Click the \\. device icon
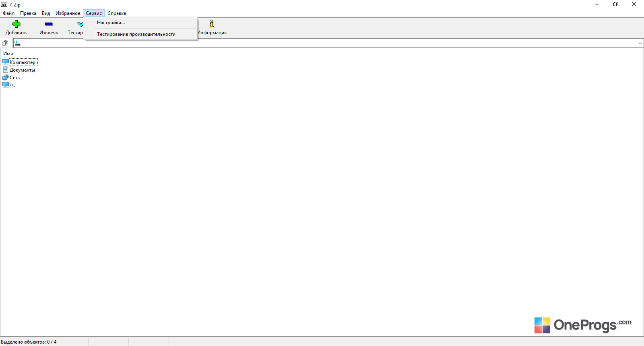 tap(6, 85)
